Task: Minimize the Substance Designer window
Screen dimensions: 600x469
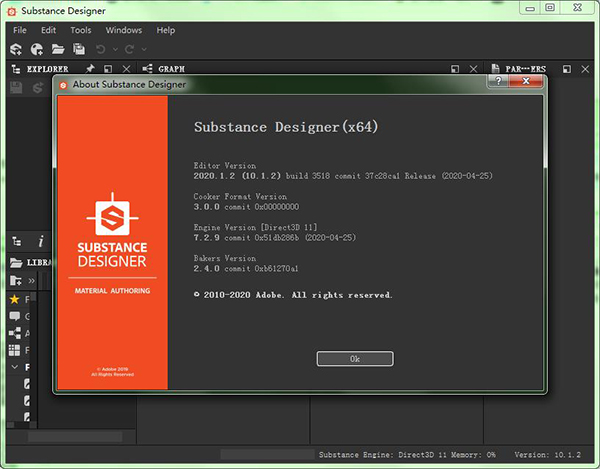Action: (x=530, y=8)
